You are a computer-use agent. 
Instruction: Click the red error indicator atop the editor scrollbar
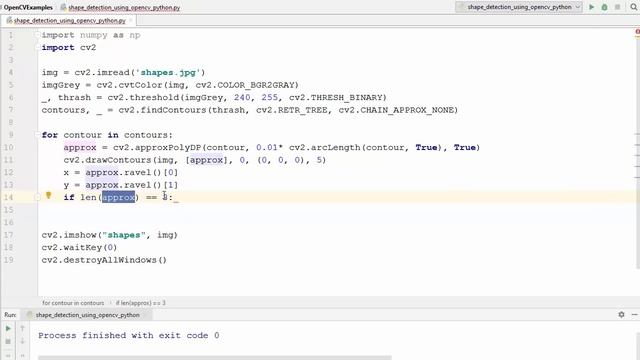pos(637,32)
